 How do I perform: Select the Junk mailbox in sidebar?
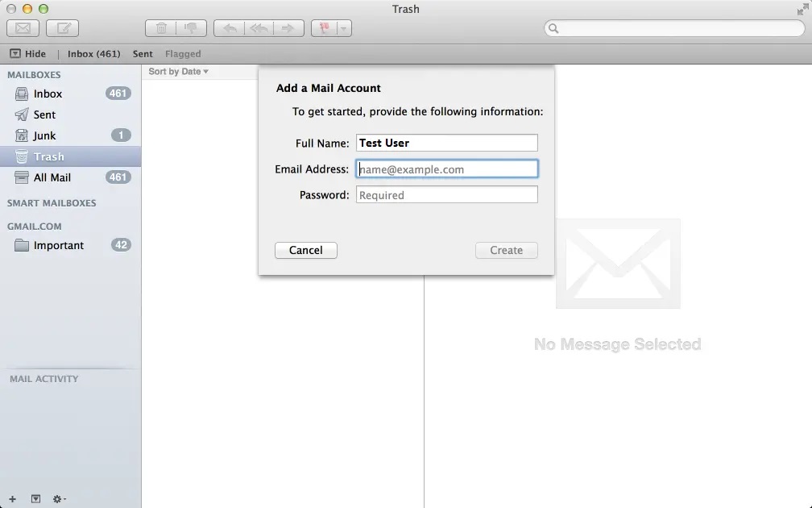pos(45,135)
